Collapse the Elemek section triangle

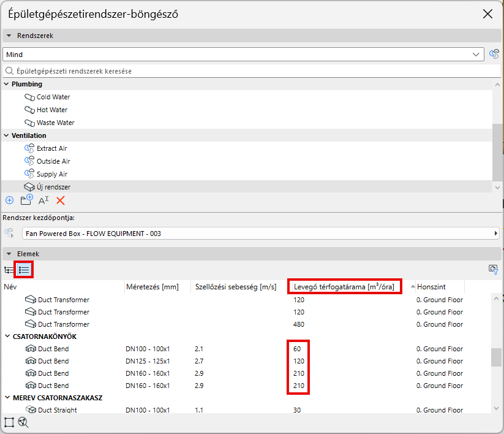click(x=9, y=254)
